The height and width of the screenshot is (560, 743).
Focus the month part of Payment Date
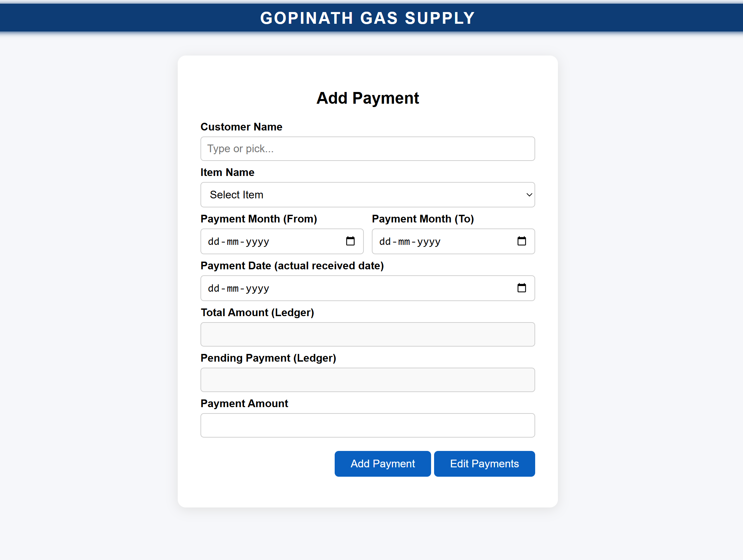(x=233, y=288)
